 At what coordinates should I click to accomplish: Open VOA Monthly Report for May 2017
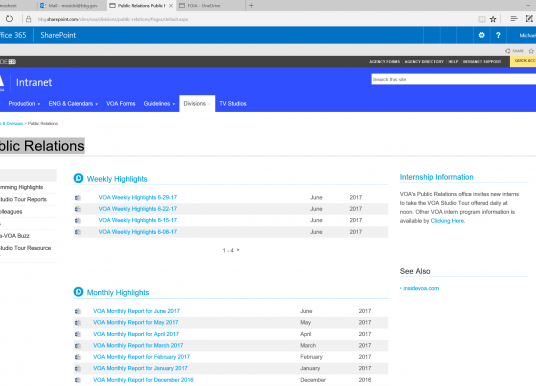click(x=136, y=322)
